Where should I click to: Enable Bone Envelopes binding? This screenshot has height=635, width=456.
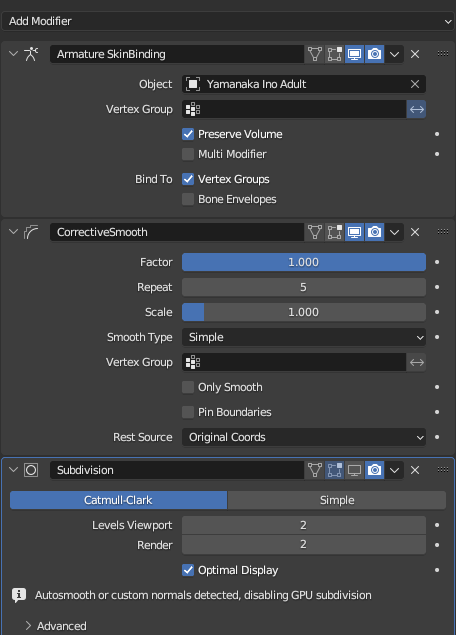(x=188, y=199)
